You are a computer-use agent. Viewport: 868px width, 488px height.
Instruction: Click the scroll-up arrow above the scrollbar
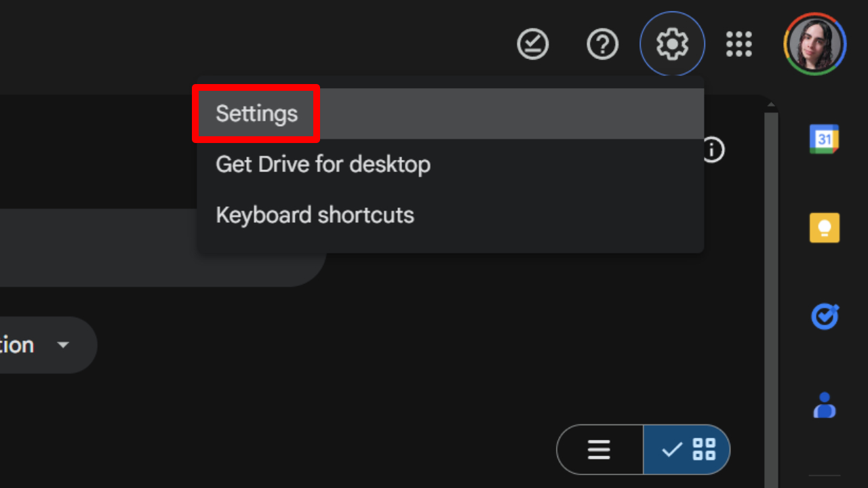click(771, 104)
